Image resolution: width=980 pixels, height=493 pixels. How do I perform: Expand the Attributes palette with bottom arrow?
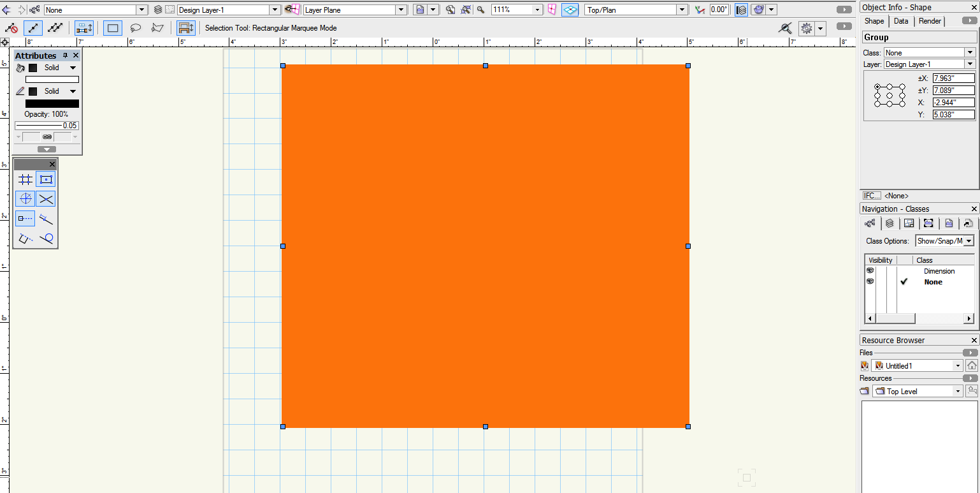tap(47, 149)
